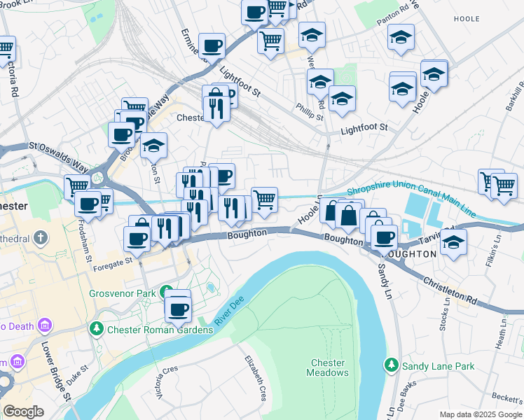Image resolution: width=524 pixels, height=420 pixels.
Task: Select the school marker on St Oswalds Way
Action: (153, 146)
